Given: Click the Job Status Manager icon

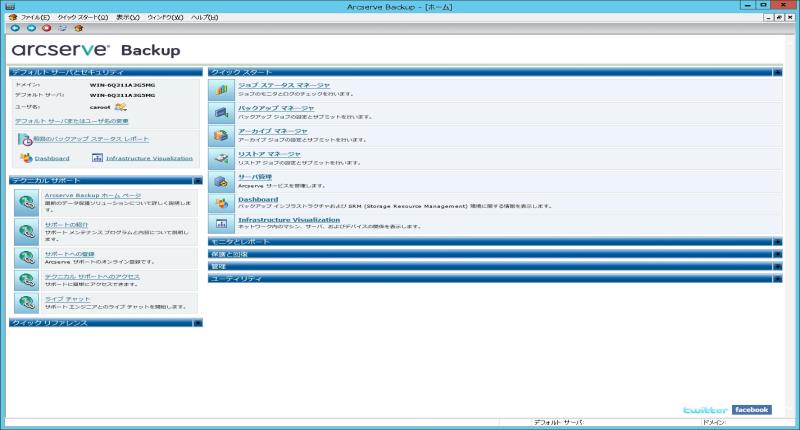Looking at the screenshot, I should (x=221, y=90).
